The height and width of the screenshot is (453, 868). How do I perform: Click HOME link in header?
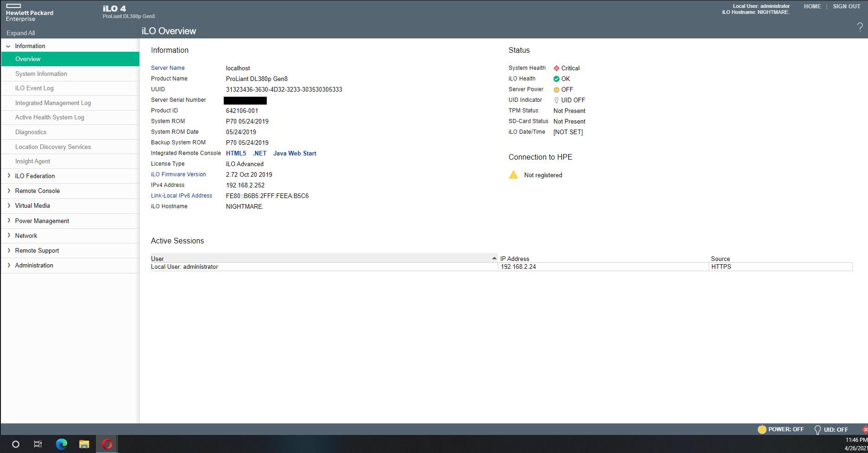pyautogui.click(x=812, y=6)
